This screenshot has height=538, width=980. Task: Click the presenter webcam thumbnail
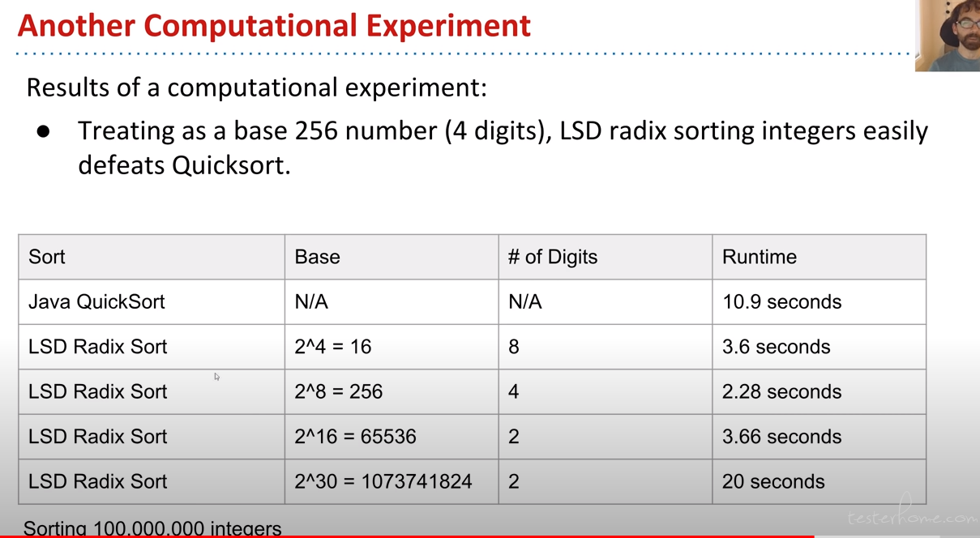(x=948, y=36)
